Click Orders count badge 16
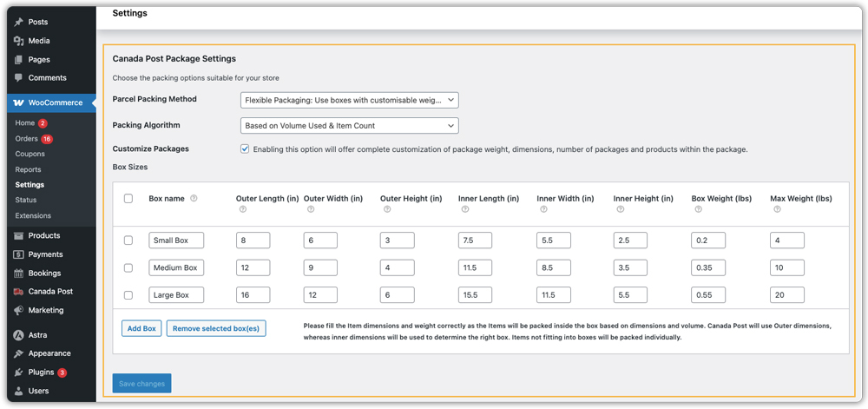This screenshot has width=868, height=409. click(x=47, y=139)
